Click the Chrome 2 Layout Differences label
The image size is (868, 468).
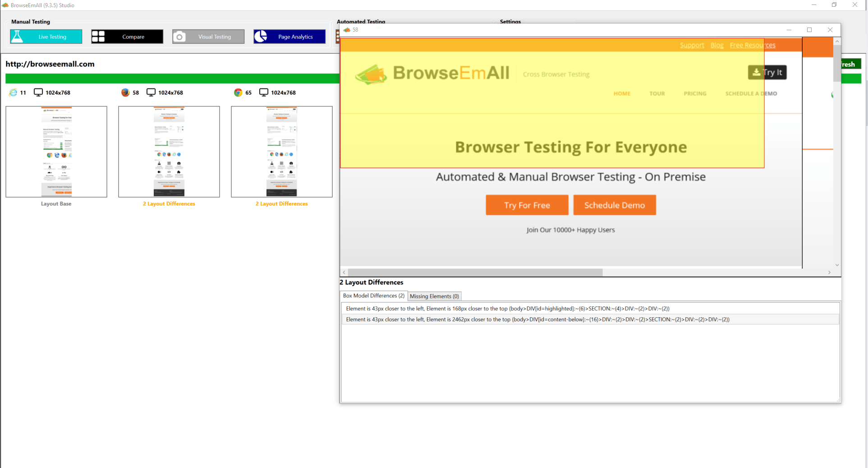pos(281,204)
